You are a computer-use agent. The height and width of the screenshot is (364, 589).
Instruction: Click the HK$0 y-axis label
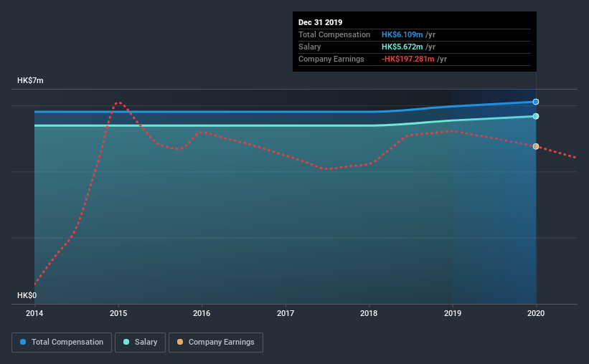tap(27, 296)
